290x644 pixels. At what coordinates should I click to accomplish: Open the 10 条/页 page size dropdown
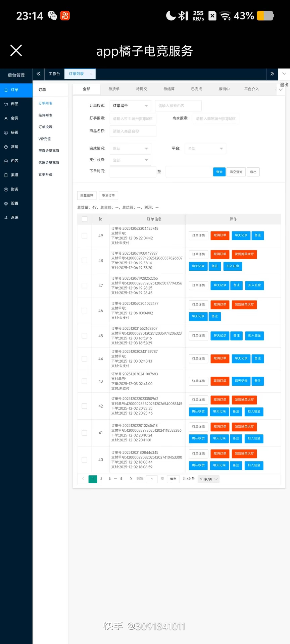[208, 479]
